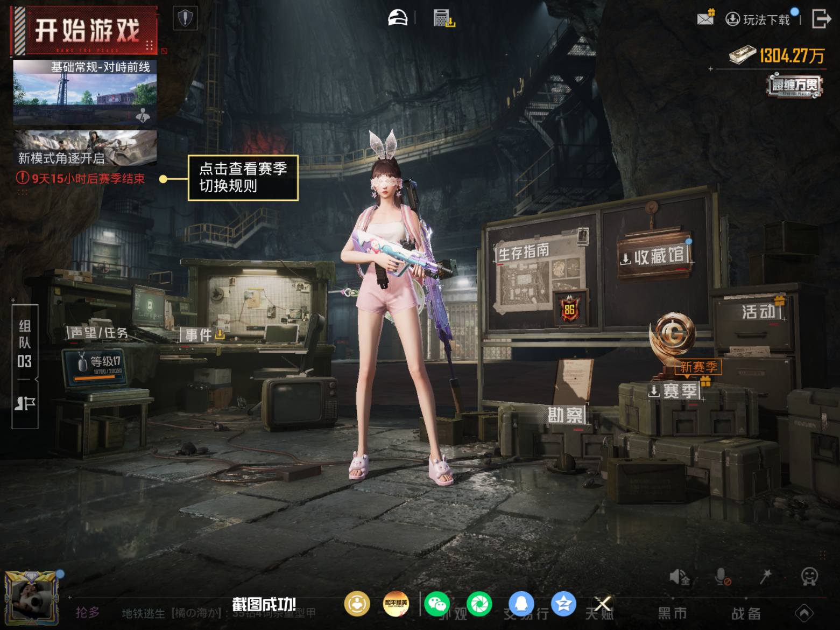Click the player avatar at bottom left
Image resolution: width=840 pixels, height=630 pixels.
tap(31, 598)
